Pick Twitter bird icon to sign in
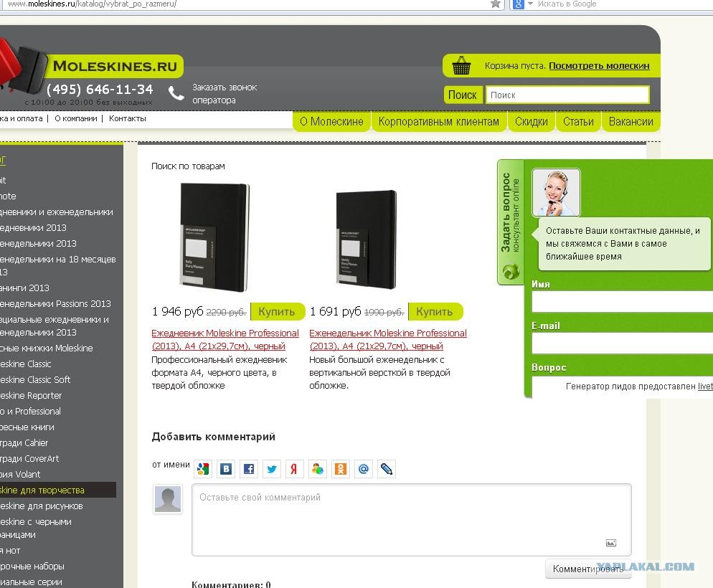The width and height of the screenshot is (713, 588). coord(272,469)
